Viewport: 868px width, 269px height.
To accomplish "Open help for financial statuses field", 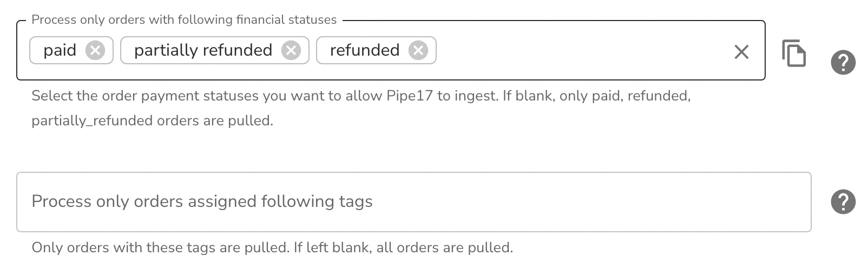I will point(843,63).
